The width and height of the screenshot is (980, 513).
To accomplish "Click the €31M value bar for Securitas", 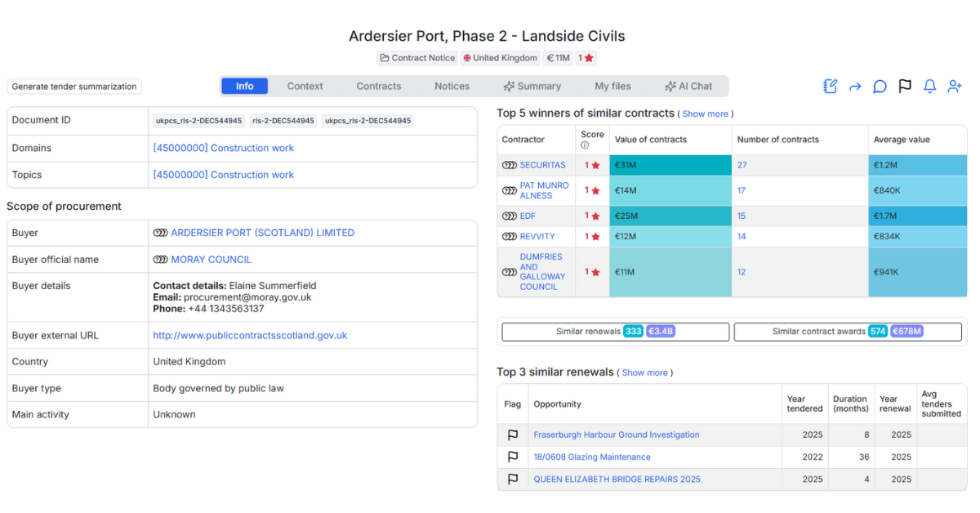I will click(670, 165).
